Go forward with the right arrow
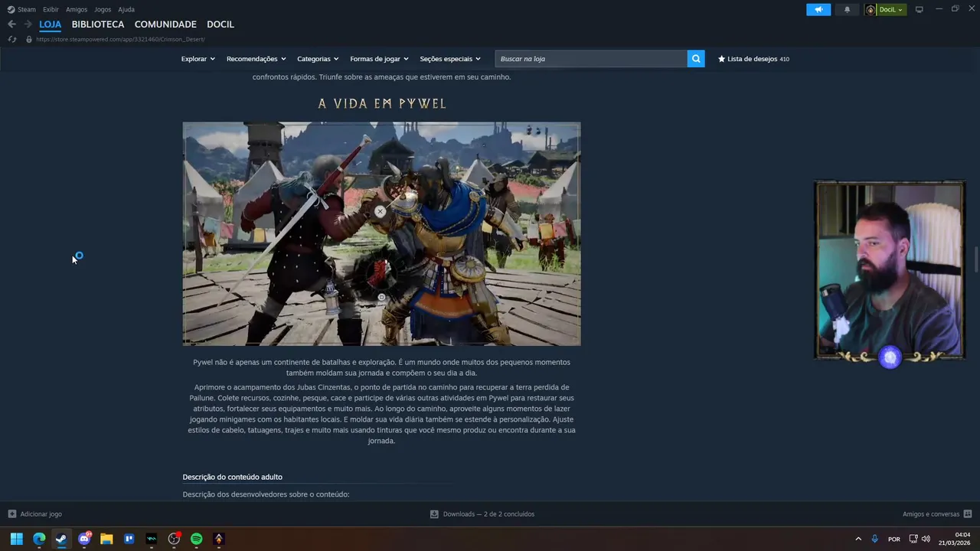The image size is (980, 551). 28,24
